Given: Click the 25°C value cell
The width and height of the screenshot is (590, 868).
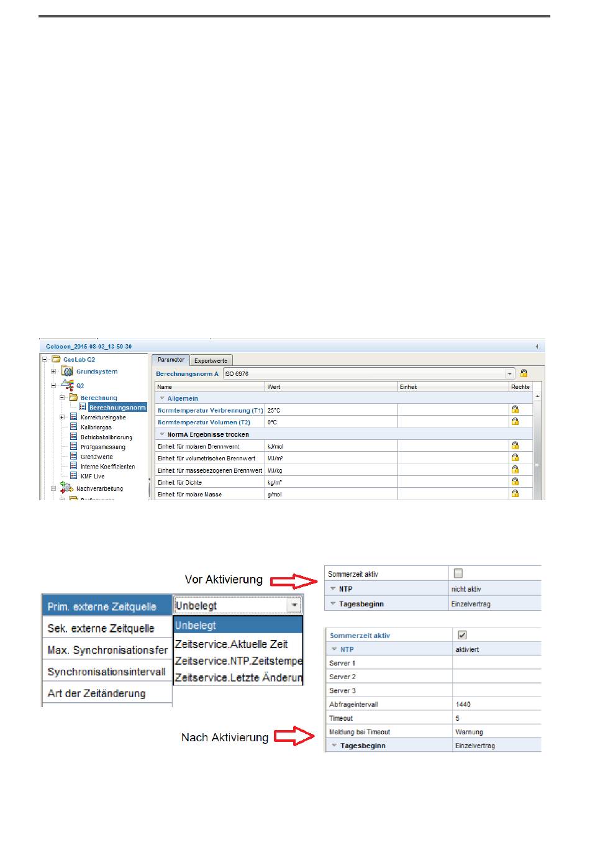Looking at the screenshot, I should pyautogui.click(x=331, y=410).
